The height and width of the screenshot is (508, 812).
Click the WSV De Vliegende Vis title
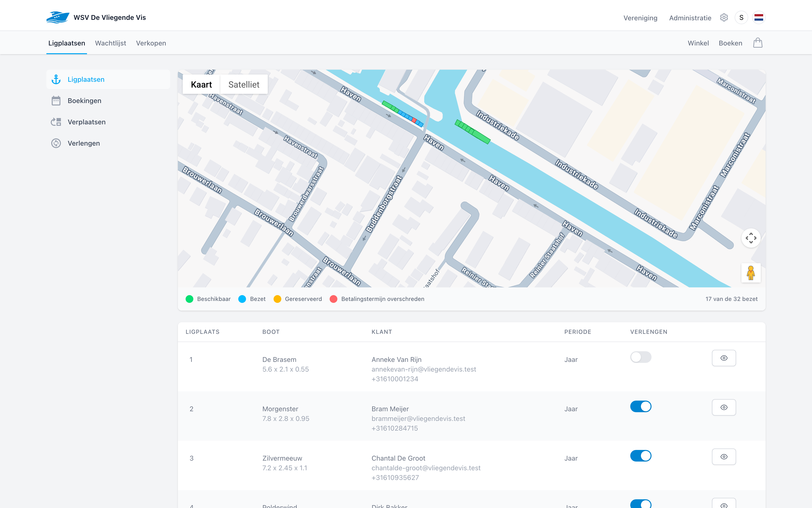(110, 17)
